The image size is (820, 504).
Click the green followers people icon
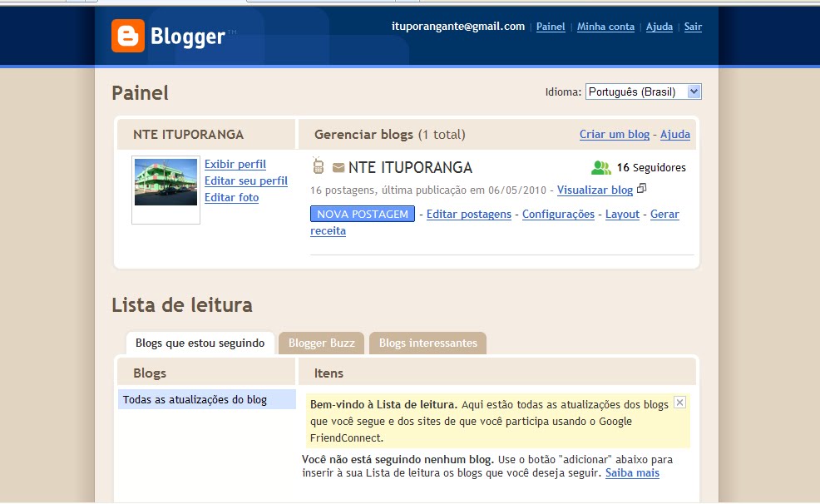click(601, 168)
